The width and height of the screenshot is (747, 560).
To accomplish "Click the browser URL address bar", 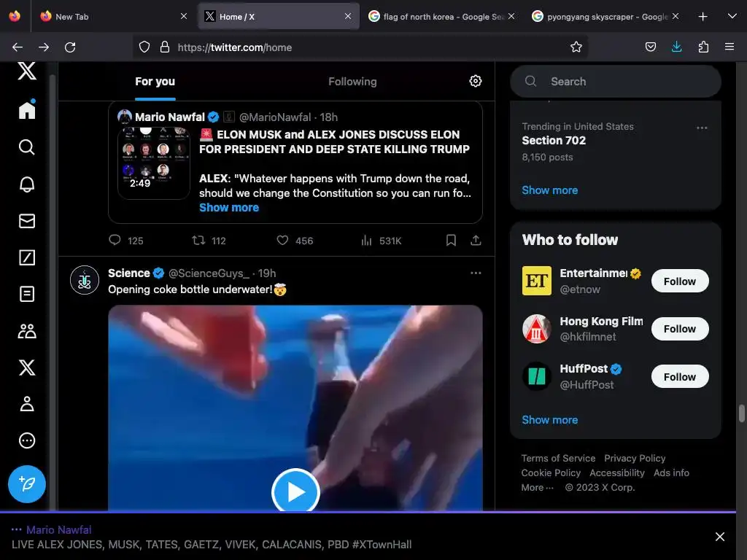I will click(362, 47).
